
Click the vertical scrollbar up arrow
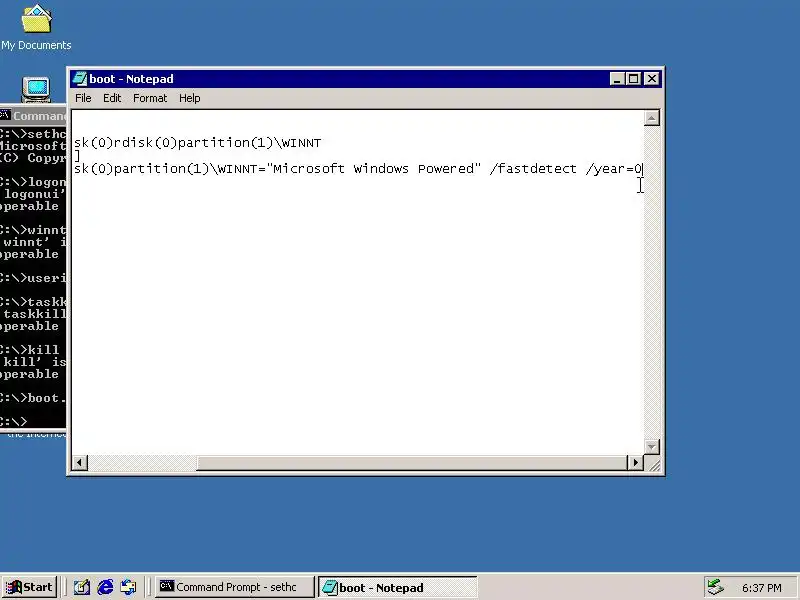pyautogui.click(x=651, y=118)
